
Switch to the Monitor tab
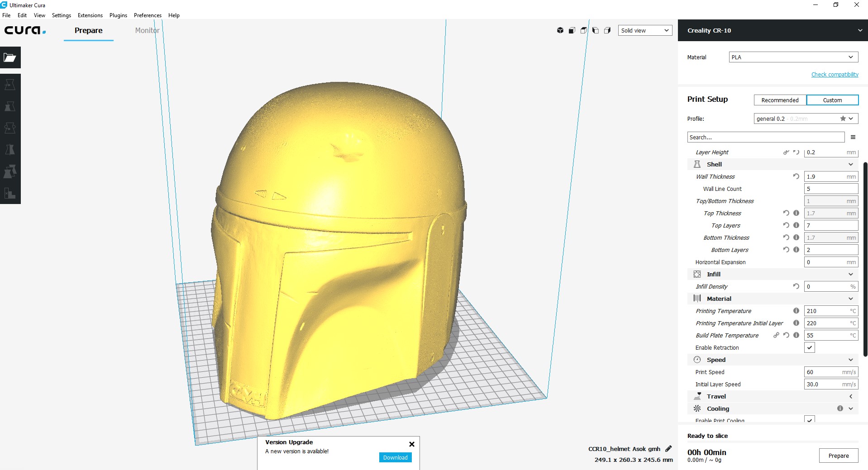[x=147, y=30]
